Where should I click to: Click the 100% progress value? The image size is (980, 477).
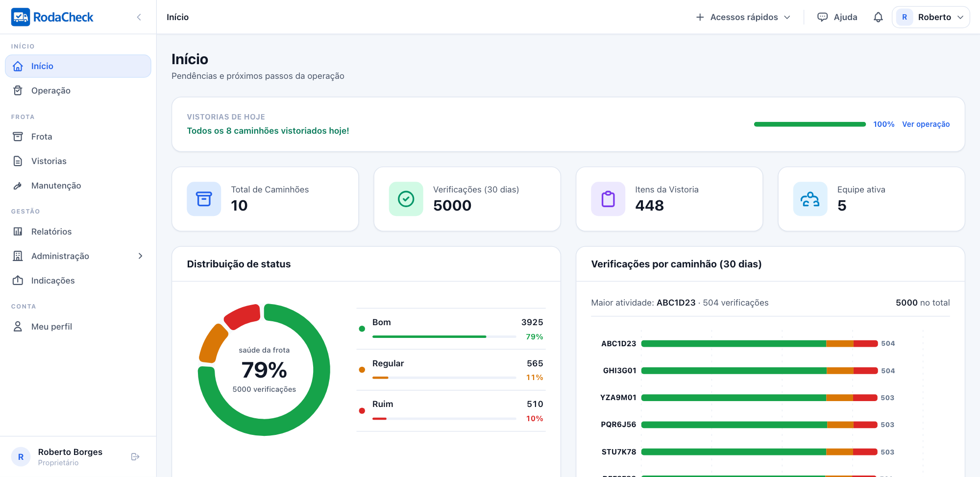coord(883,124)
